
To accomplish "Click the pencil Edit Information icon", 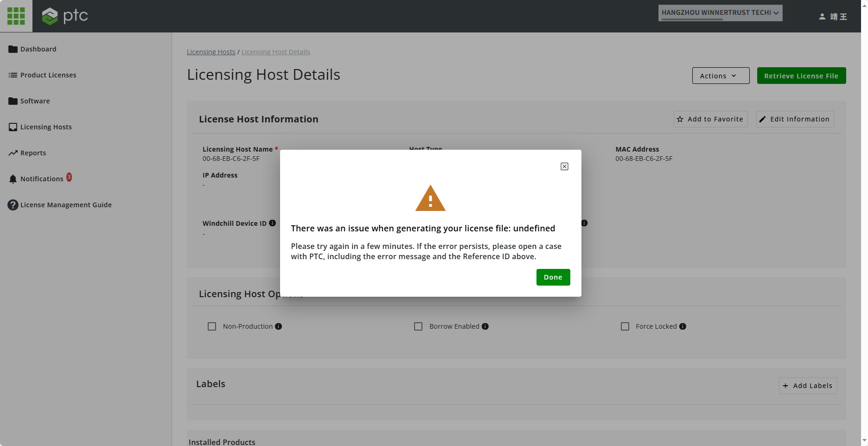I will 762,119.
